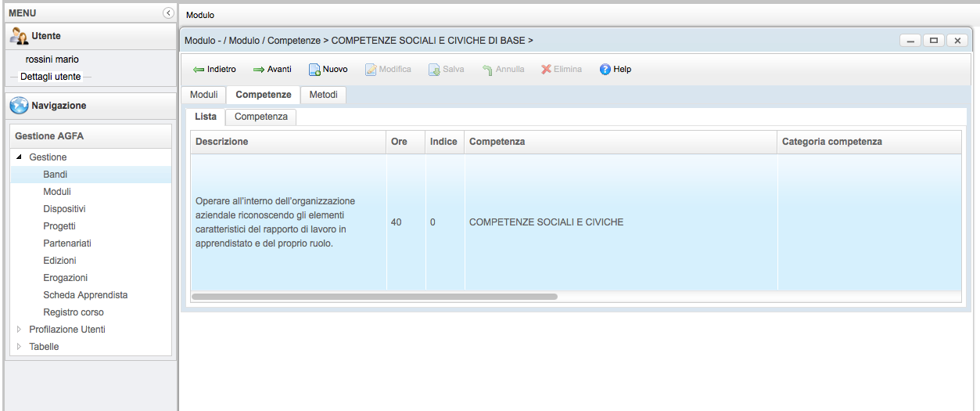
Task: Click the Annulla undo icon
Action: click(x=487, y=70)
